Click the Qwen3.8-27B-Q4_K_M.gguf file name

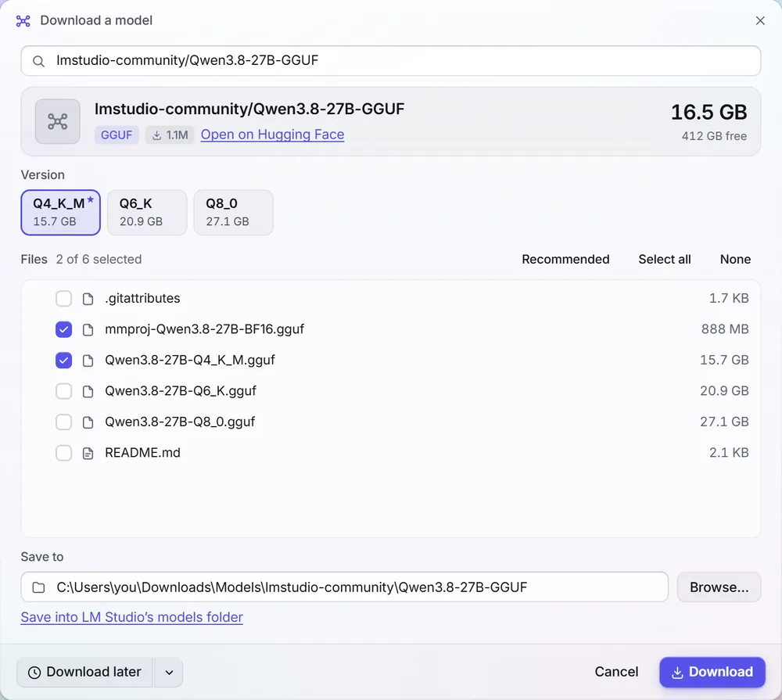coord(190,361)
